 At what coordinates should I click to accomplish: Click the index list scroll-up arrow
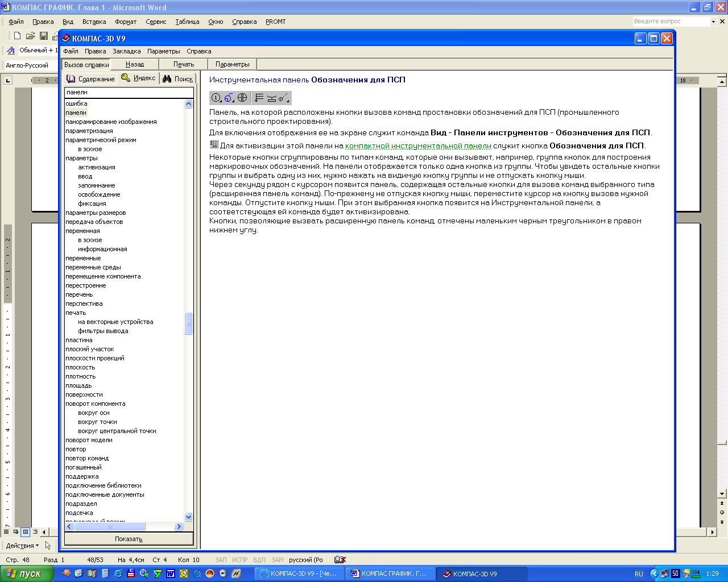tap(189, 104)
